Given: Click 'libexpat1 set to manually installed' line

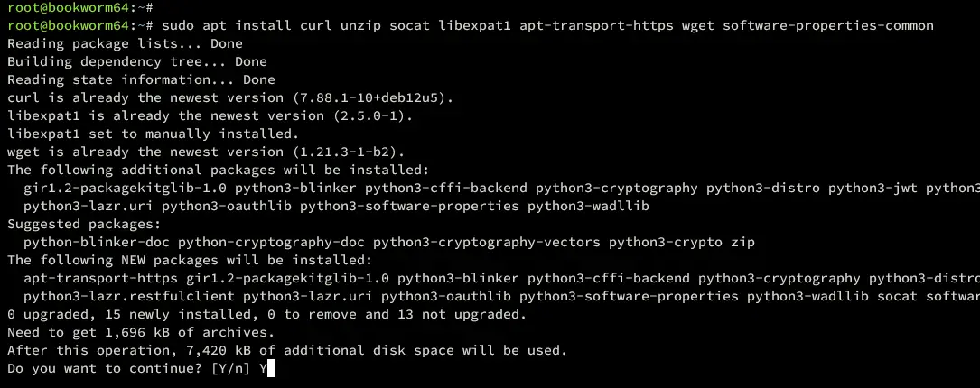Looking at the screenshot, I should pos(154,134).
